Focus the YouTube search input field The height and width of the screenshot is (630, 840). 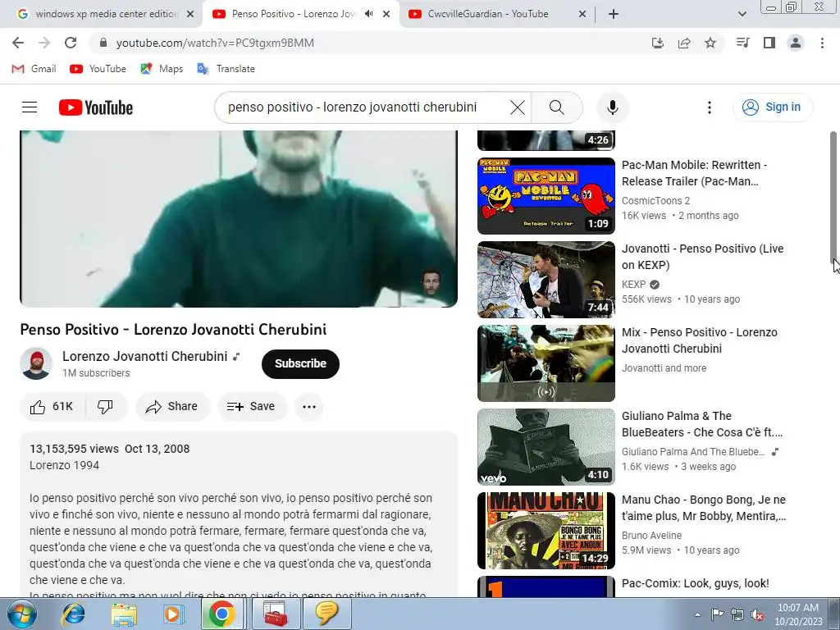pyautogui.click(x=364, y=107)
